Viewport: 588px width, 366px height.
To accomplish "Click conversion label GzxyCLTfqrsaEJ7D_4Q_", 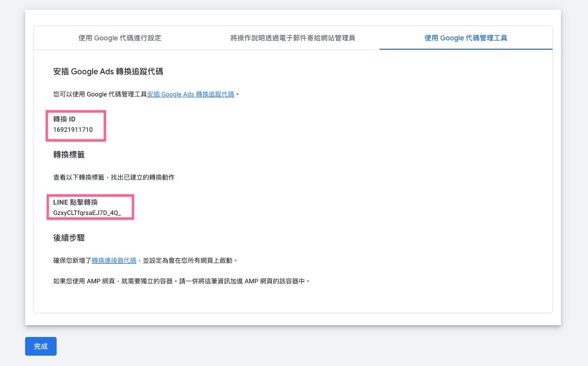I will (x=87, y=213).
